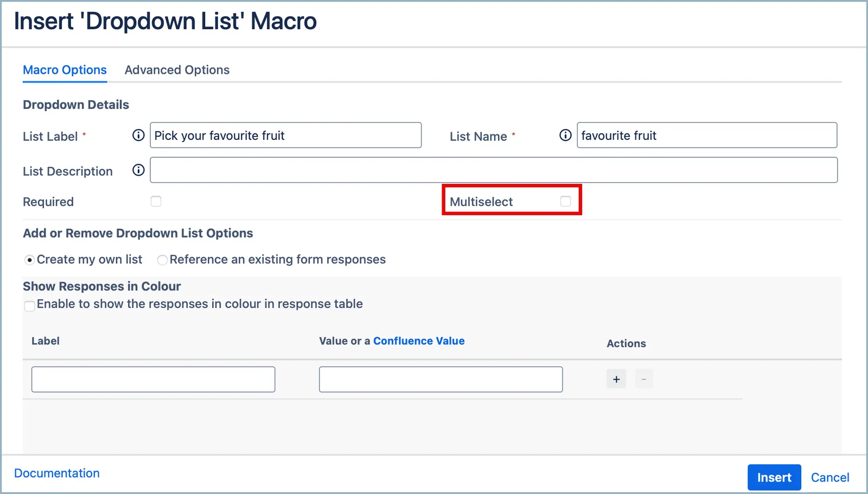Click the dialog title 'Insert 'Dropdown List' Macro'
Screen dimensions: 868x494
click(165, 21)
